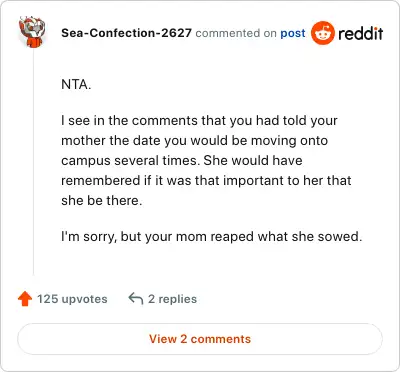Click the Reddit Snoo logo icon
The height and width of the screenshot is (372, 400).
[322, 33]
